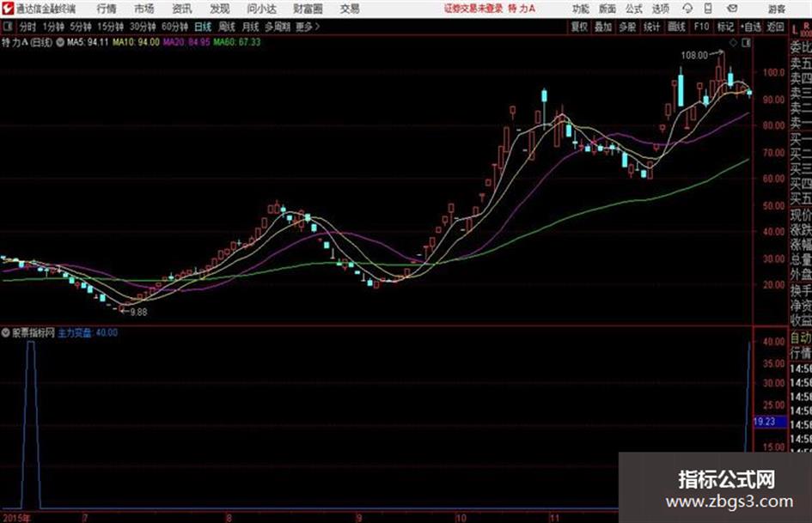This screenshot has height=523, width=812.
Task: Click month 9 on the timeline
Action: pos(359,518)
